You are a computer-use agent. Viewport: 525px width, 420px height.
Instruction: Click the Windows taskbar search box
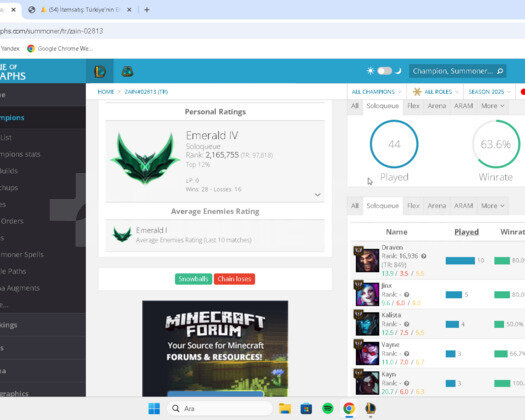point(220,408)
